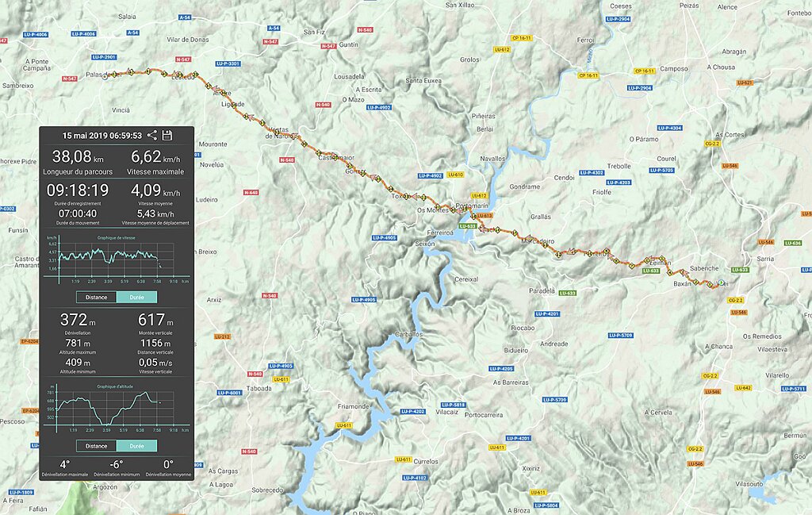812x515 pixels.
Task: Click the LU-212 road shield
Action: point(222,336)
